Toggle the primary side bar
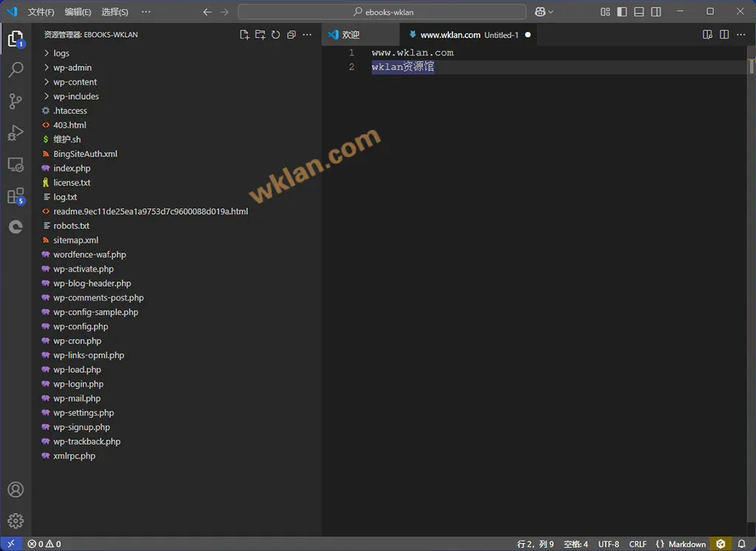The width and height of the screenshot is (756, 551). click(x=622, y=12)
